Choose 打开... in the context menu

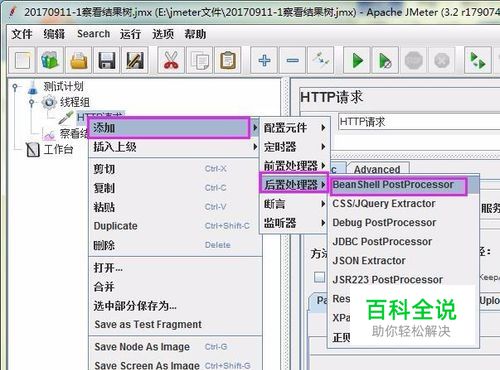(175, 268)
